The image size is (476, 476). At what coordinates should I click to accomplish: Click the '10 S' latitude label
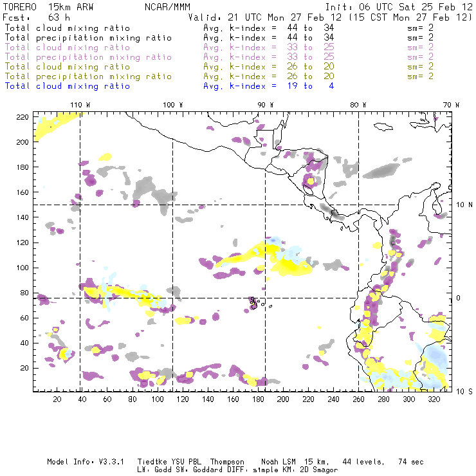tap(464, 391)
